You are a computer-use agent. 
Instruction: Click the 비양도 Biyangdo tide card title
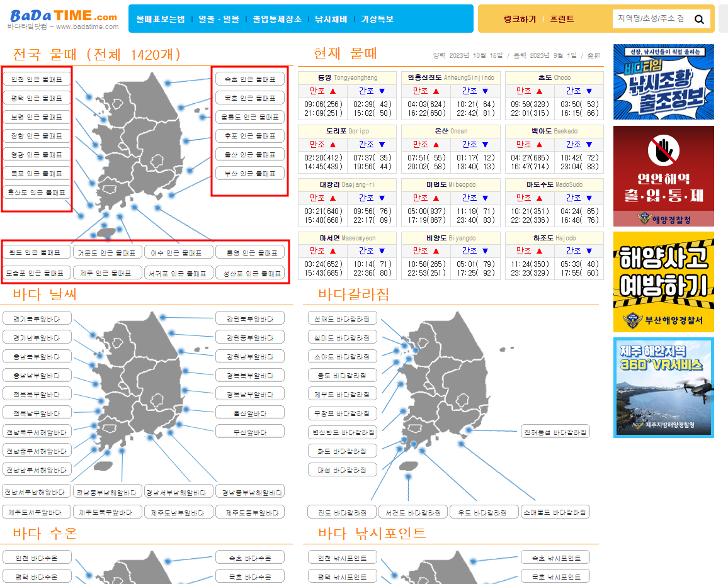[x=451, y=237]
